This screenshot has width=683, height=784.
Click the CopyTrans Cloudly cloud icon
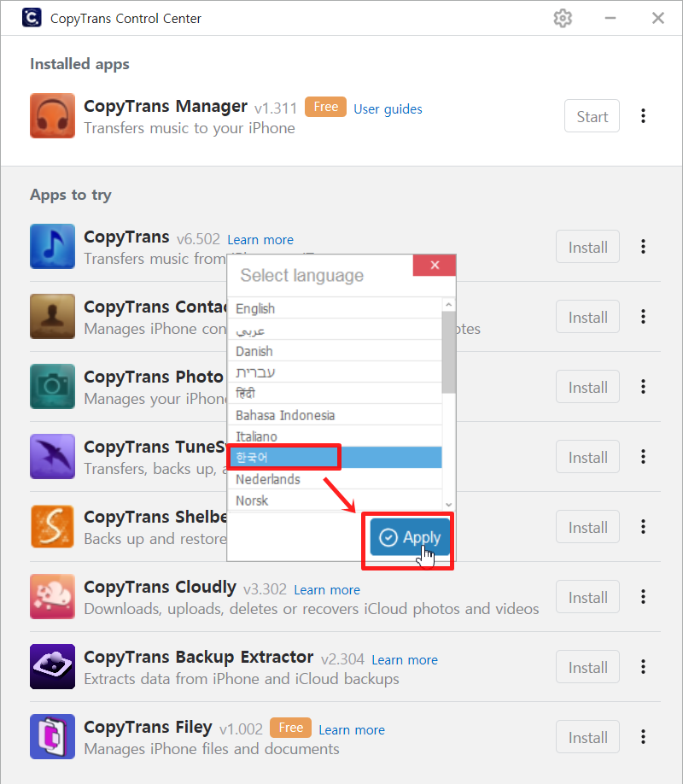[52, 596]
